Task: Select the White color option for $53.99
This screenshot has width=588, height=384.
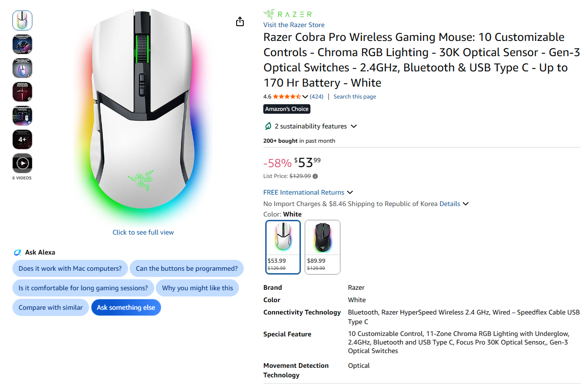Action: pos(283,247)
